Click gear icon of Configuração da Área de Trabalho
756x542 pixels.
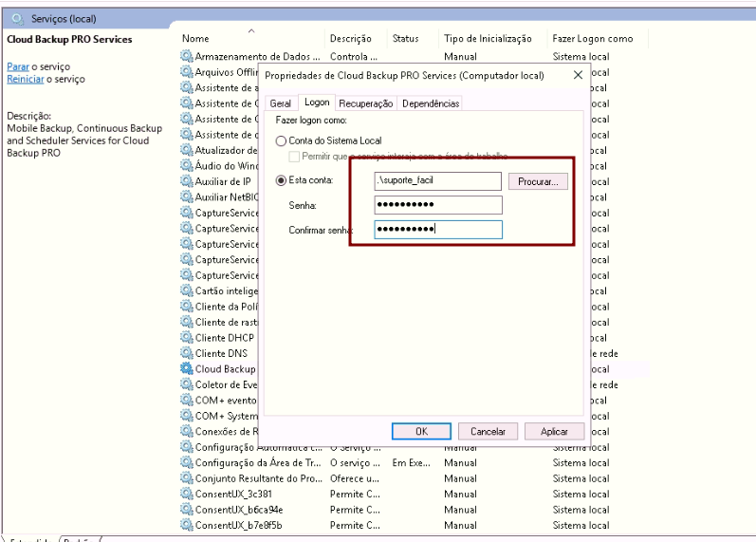(187, 462)
